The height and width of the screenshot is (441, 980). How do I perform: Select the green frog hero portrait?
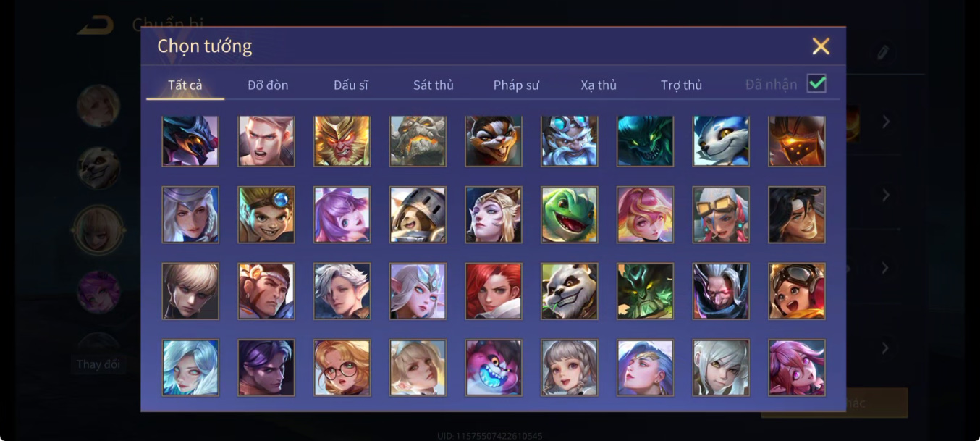pyautogui.click(x=569, y=214)
